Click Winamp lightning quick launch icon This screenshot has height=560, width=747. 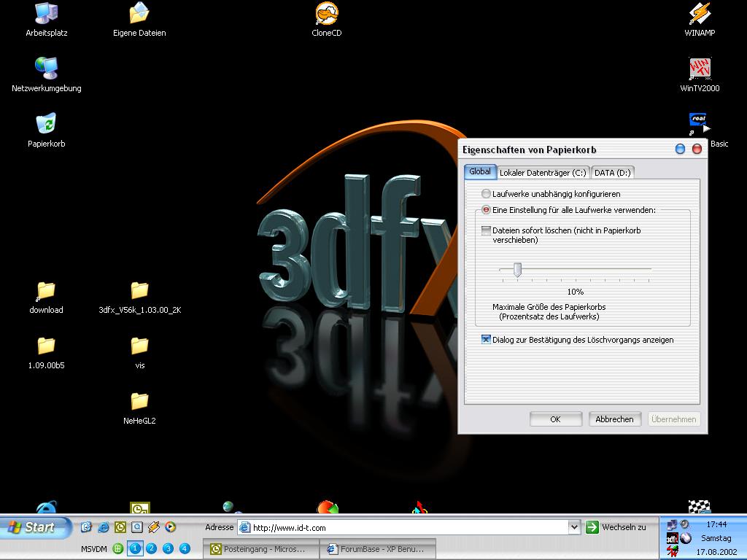[153, 527]
